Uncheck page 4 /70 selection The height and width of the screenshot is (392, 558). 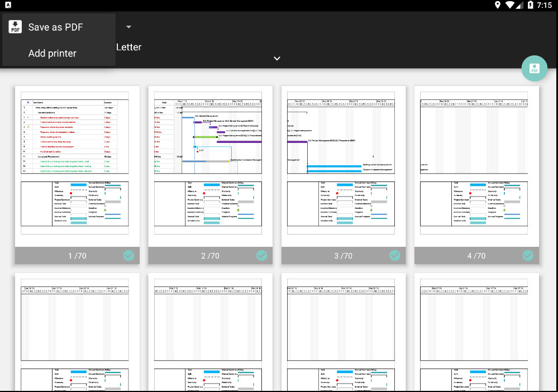528,255
